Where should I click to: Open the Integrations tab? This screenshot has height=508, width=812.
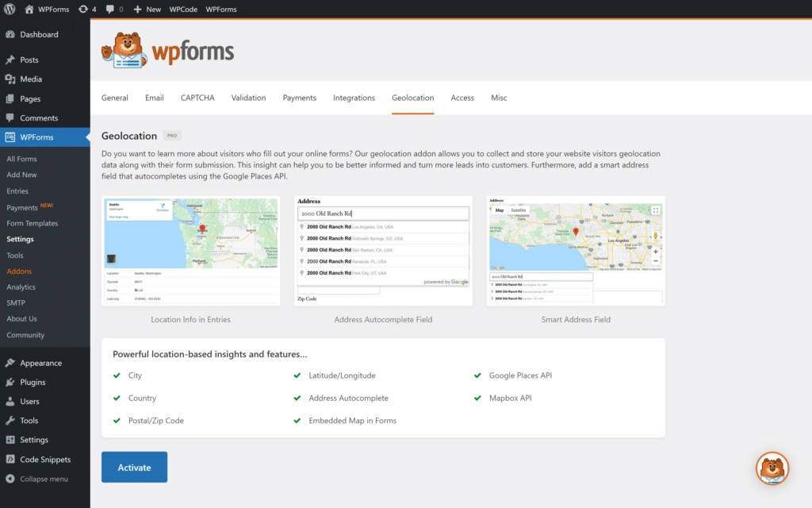pyautogui.click(x=354, y=98)
